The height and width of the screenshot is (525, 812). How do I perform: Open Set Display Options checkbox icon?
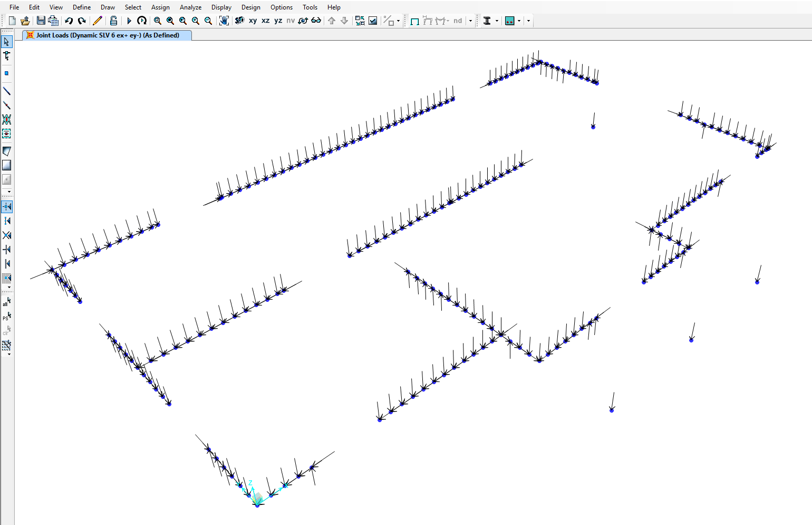point(373,21)
